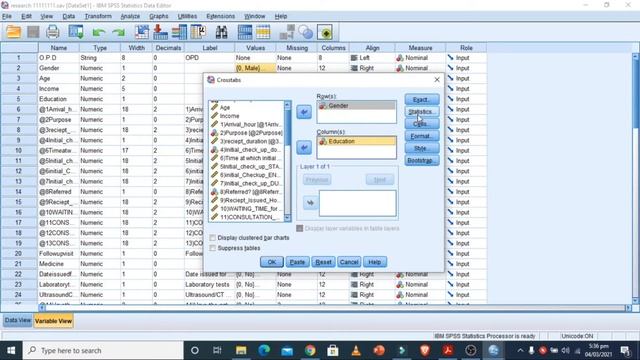Open the File menu

tap(7, 16)
